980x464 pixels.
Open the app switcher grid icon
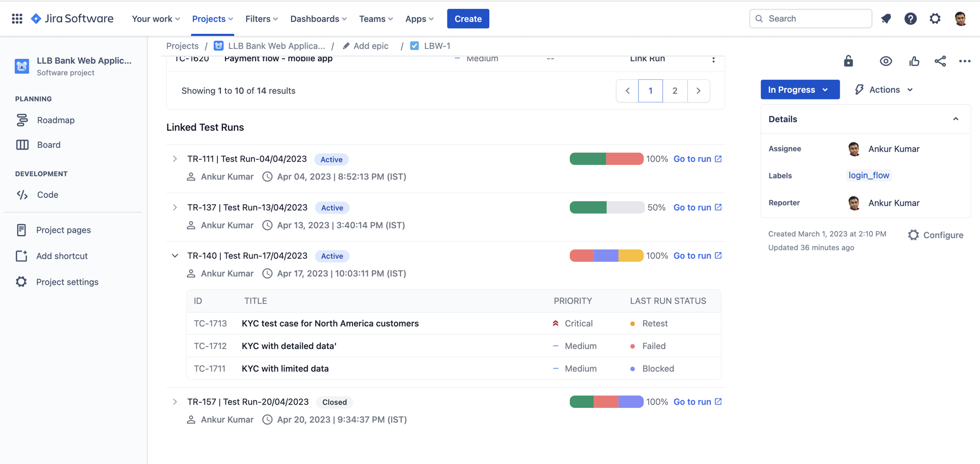17,19
